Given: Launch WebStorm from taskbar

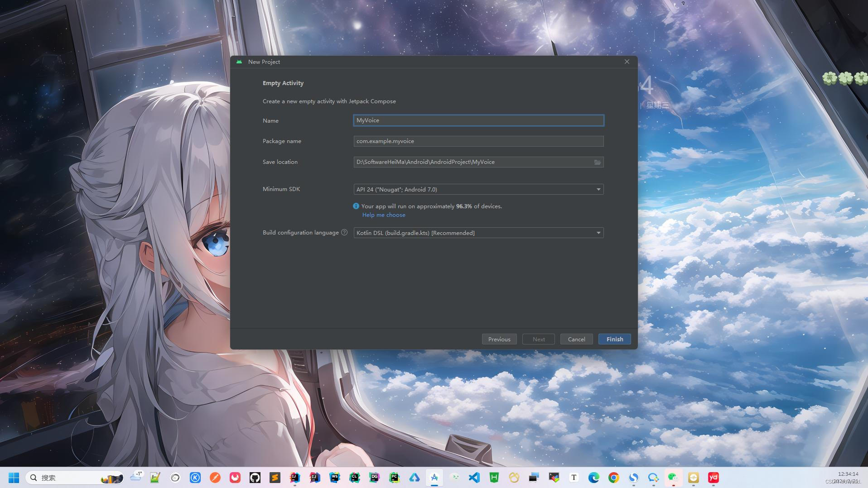Looking at the screenshot, I should (335, 478).
